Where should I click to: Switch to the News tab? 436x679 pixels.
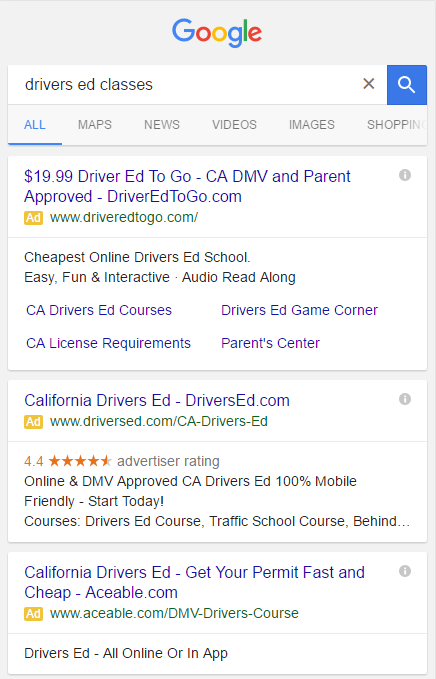[x=162, y=125]
